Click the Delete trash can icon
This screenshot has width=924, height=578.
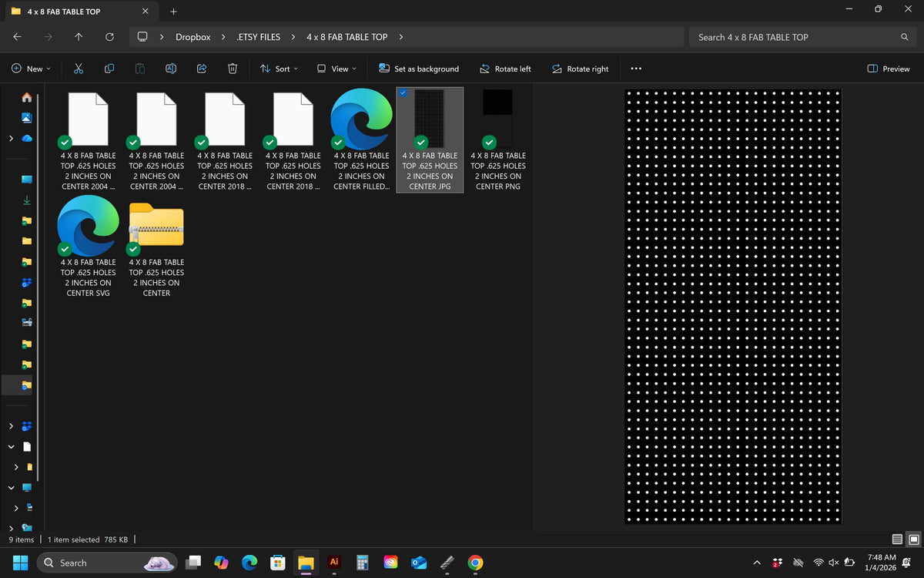233,69
